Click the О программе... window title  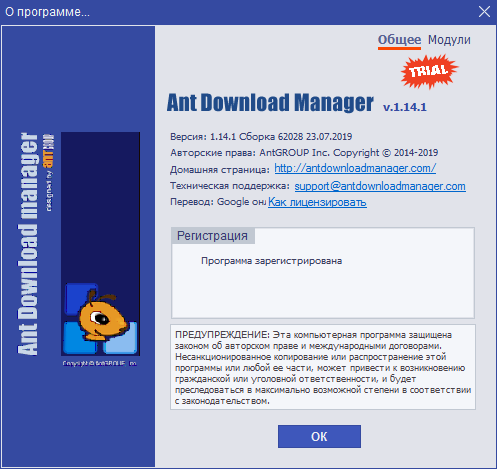pyautogui.click(x=47, y=12)
